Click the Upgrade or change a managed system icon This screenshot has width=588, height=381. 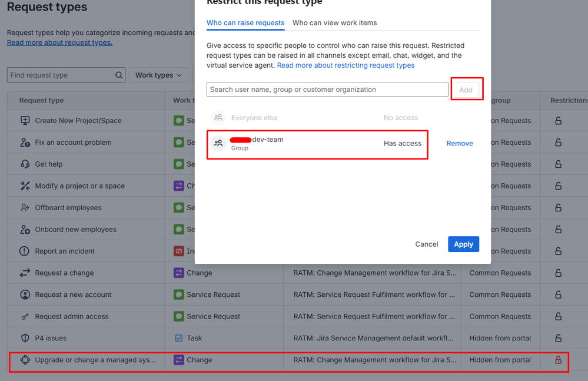25,360
